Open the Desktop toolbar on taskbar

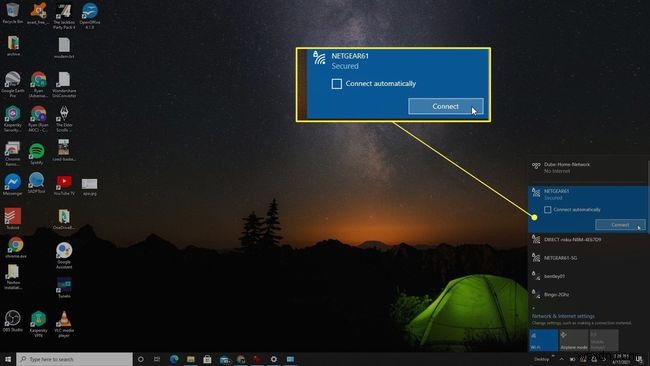(541, 359)
